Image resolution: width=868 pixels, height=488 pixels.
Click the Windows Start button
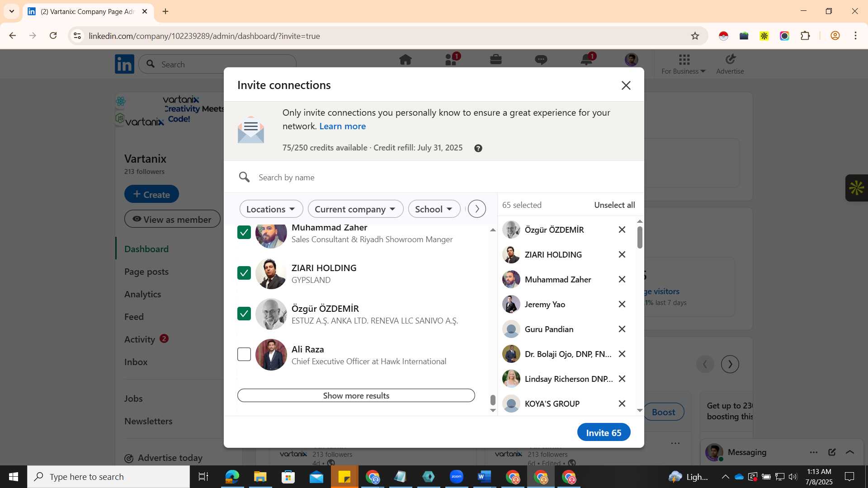pos(13,477)
